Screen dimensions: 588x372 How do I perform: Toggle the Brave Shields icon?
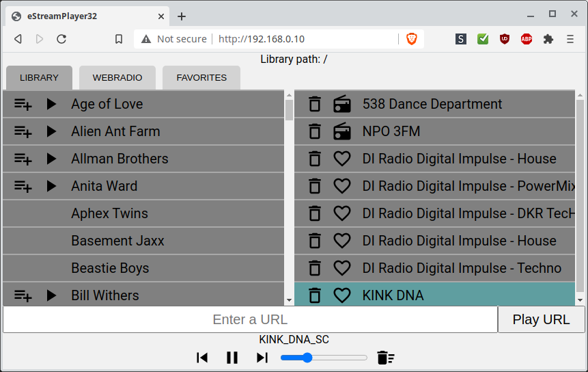412,39
